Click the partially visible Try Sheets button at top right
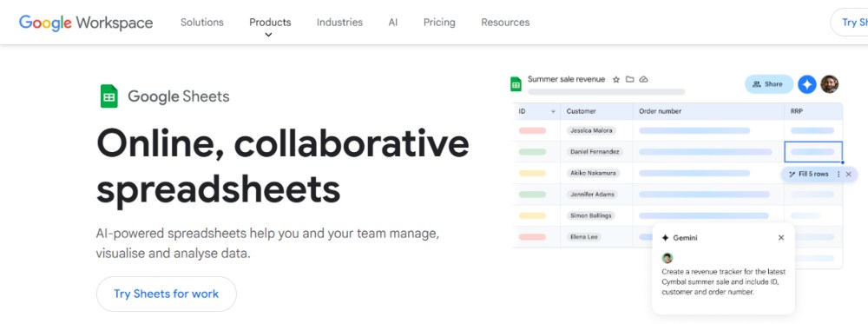868x324 pixels. (851, 23)
